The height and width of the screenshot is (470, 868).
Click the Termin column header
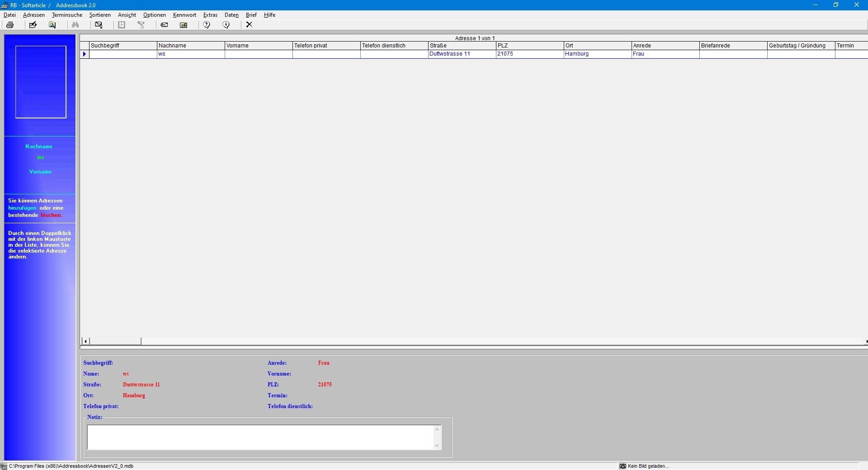[852, 46]
